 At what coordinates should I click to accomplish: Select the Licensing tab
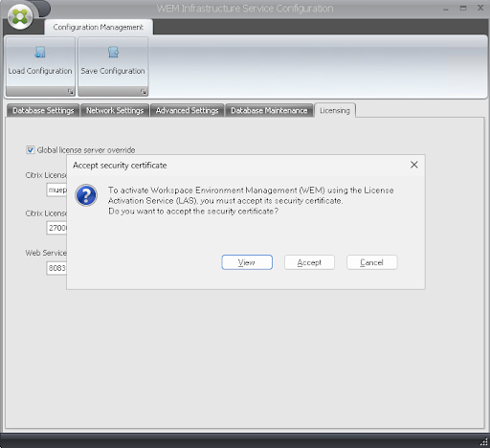tap(335, 110)
